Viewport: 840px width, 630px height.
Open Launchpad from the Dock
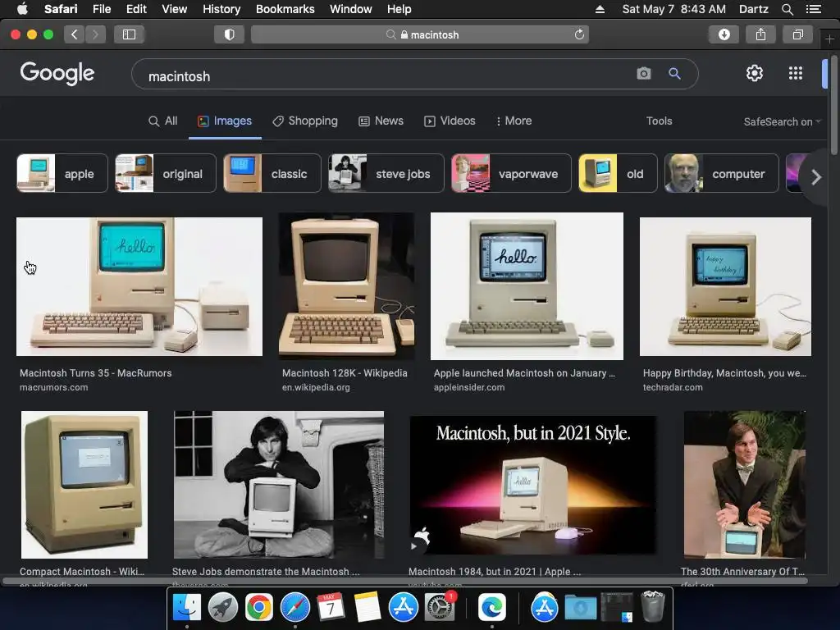[x=223, y=608]
